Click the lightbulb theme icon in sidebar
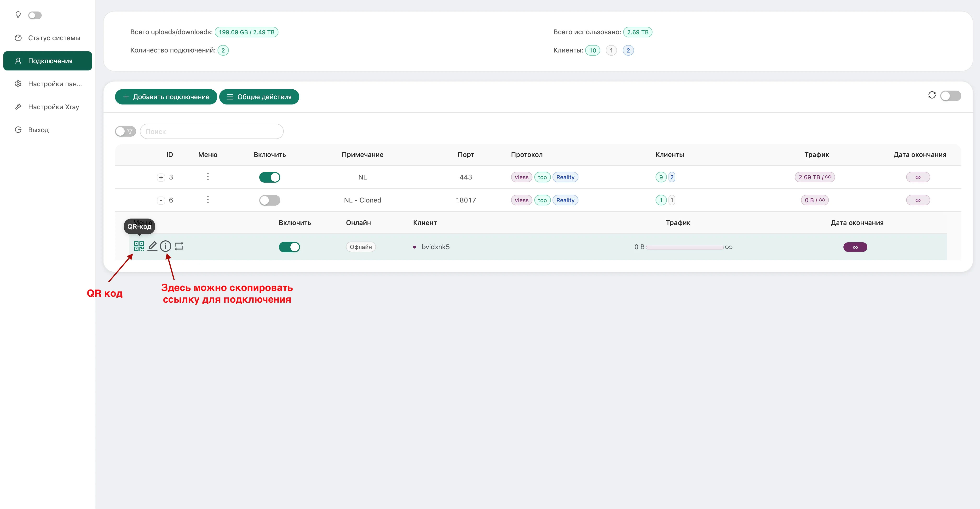980x509 pixels. click(18, 15)
